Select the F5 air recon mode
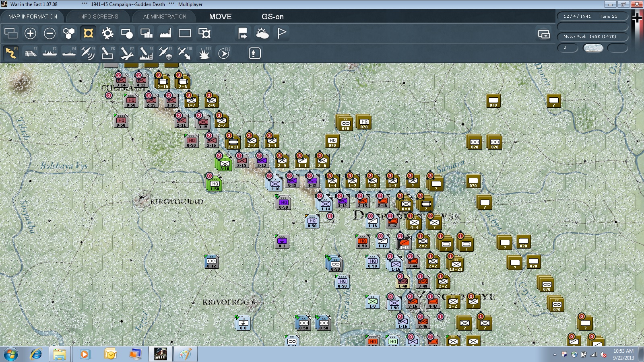644x362 pixels. click(88, 53)
